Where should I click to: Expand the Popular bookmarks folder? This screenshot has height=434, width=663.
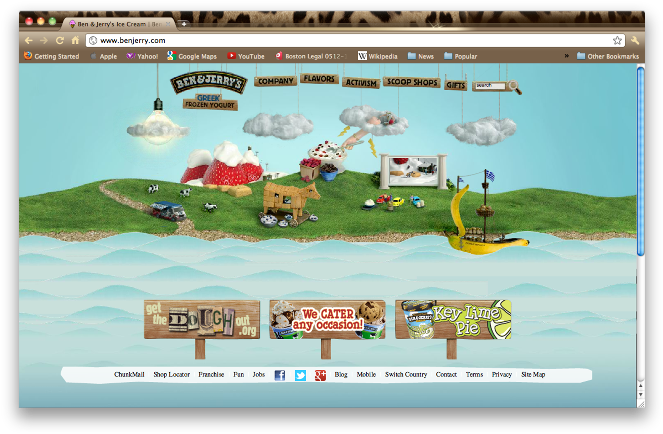[460, 56]
